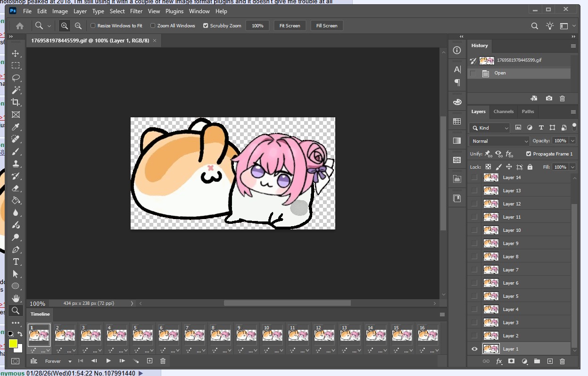This screenshot has width=588, height=376.
Task: Open the Image menu
Action: click(60, 11)
